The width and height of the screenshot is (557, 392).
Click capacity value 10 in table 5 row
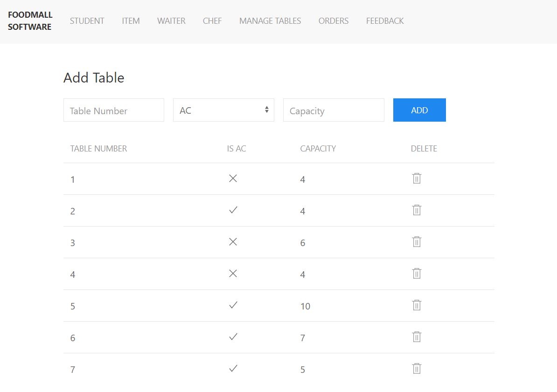click(305, 306)
